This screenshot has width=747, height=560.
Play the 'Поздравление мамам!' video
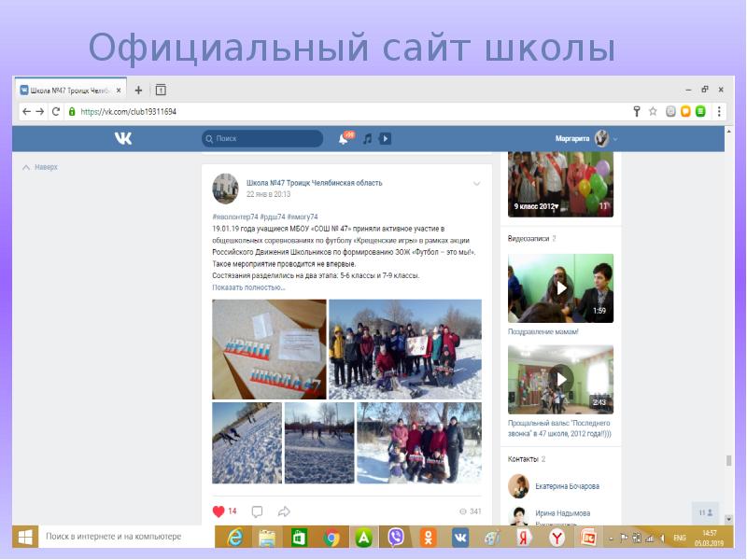pos(560,288)
